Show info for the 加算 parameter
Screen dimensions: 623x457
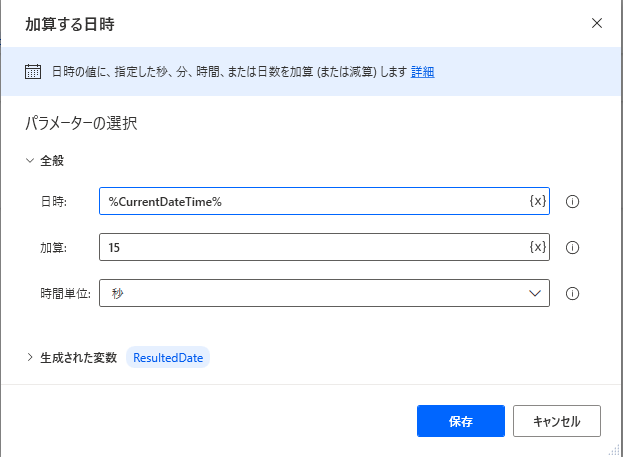click(x=572, y=248)
